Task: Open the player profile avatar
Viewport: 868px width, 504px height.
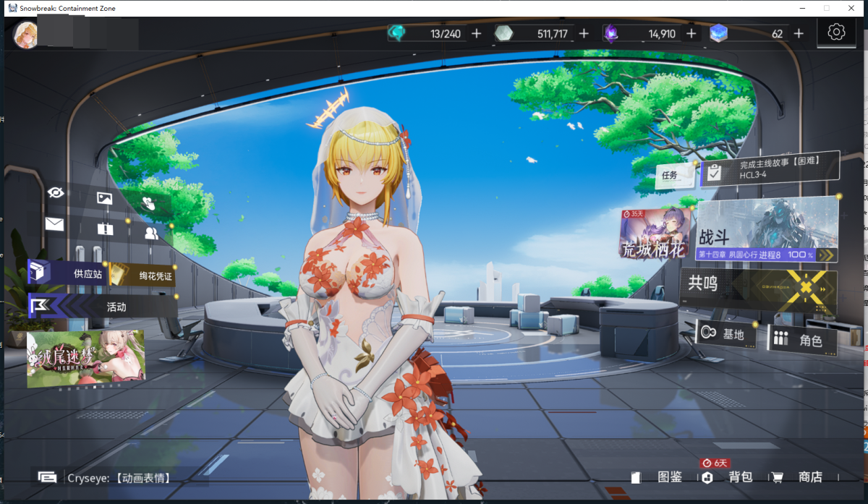Action: [x=26, y=34]
